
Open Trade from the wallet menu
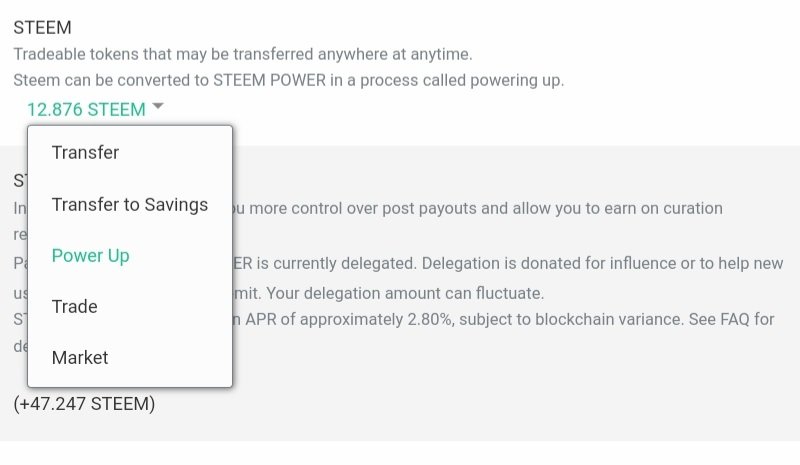pyautogui.click(x=76, y=306)
